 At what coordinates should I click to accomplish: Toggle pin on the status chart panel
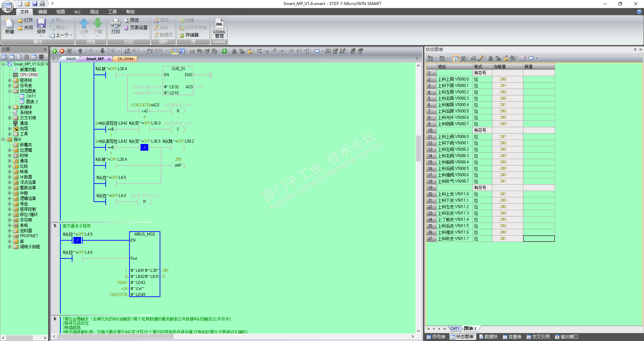click(x=635, y=49)
